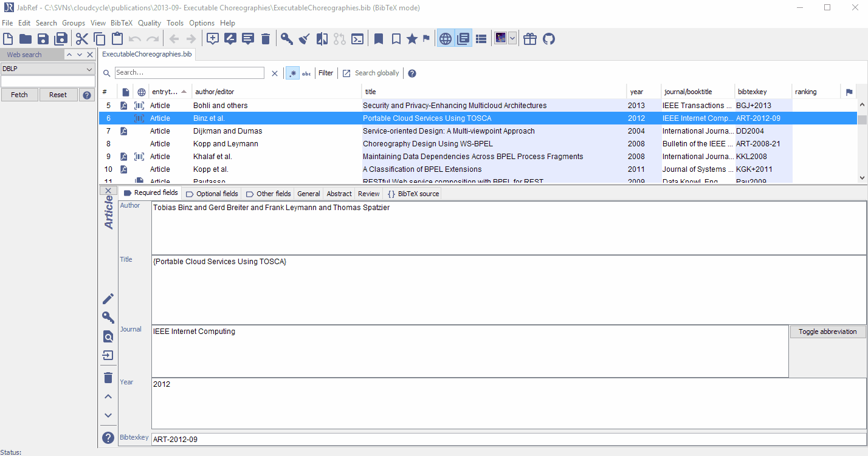Open the Quality menu
The width and height of the screenshot is (868, 456).
click(x=149, y=22)
